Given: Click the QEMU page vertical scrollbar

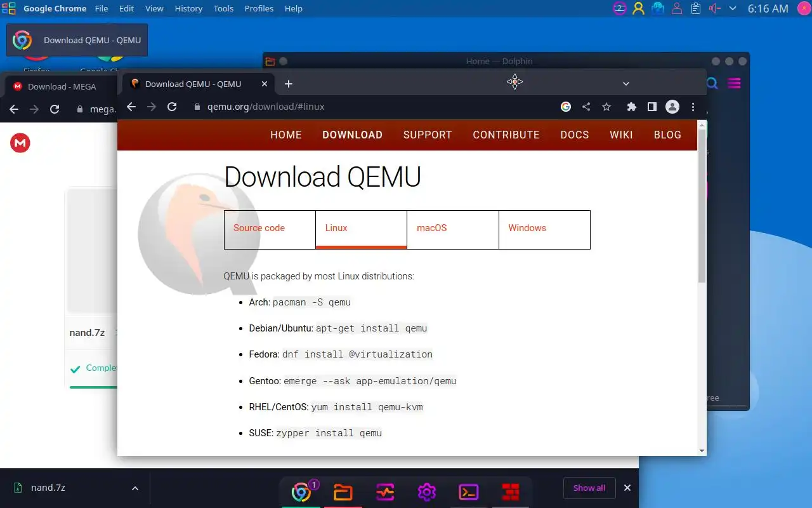Looking at the screenshot, I should 702,206.
